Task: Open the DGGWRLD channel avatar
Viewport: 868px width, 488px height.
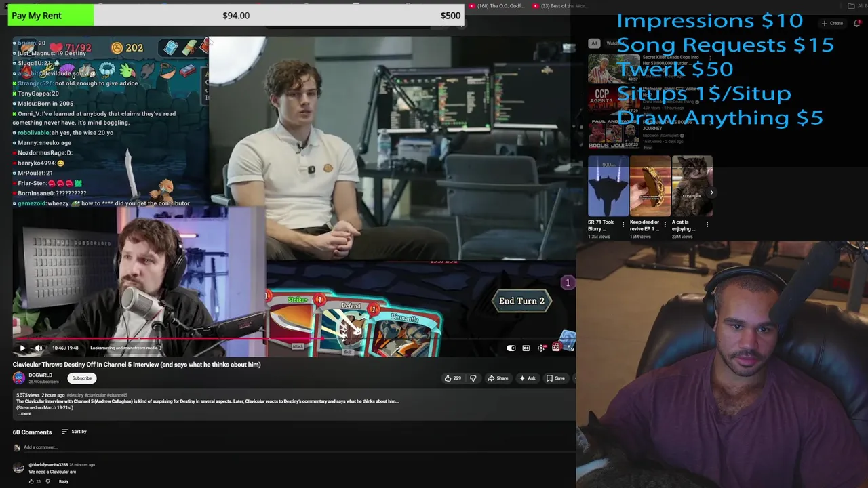Action: [x=19, y=378]
